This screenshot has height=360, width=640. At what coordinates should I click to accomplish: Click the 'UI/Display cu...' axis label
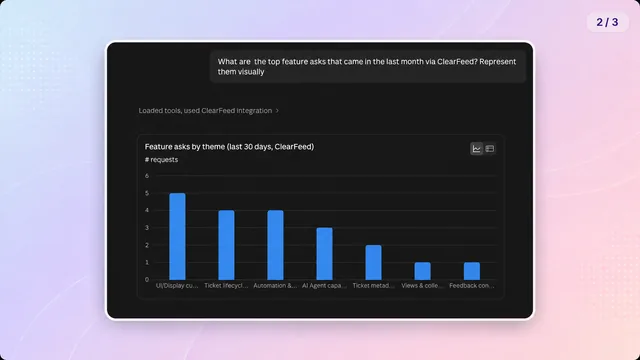[177, 286]
